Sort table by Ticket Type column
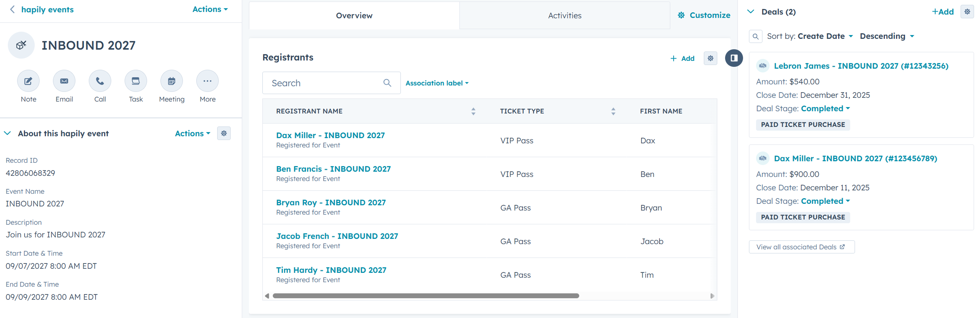 pos(613,111)
